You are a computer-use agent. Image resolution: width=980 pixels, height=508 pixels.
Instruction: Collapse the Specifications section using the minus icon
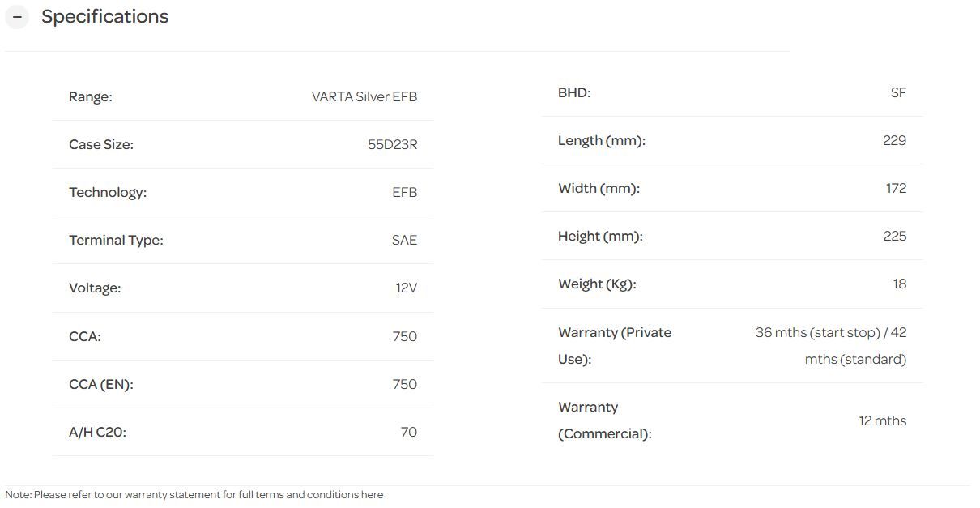[x=17, y=17]
